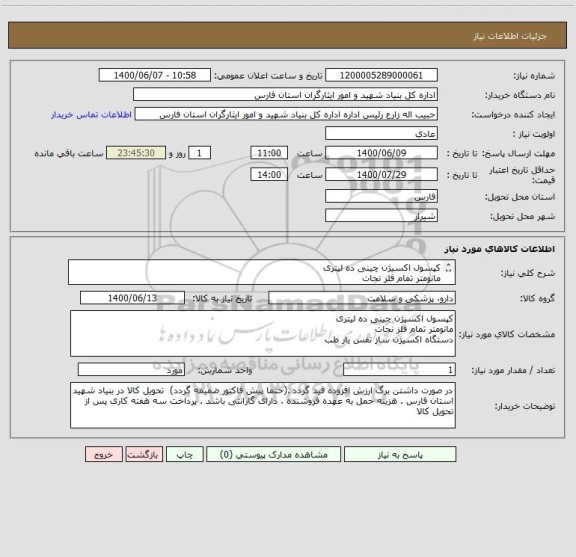Click the شماره نیاز label
Viewport: 576px width, 557px height.
(x=534, y=76)
